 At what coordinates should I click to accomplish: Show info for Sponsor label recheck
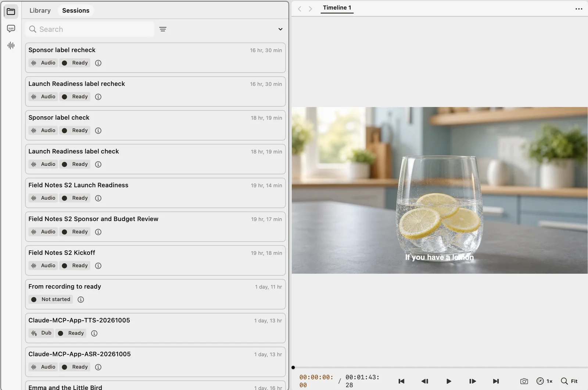98,63
